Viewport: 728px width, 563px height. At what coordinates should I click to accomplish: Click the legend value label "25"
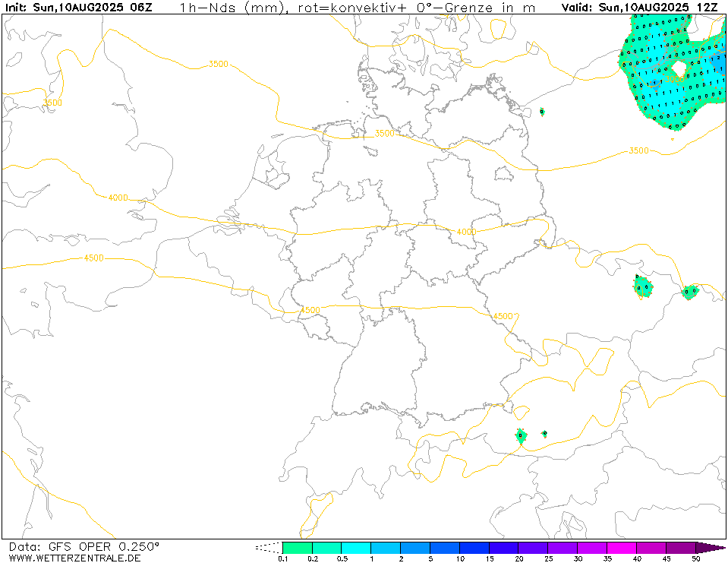click(548, 558)
